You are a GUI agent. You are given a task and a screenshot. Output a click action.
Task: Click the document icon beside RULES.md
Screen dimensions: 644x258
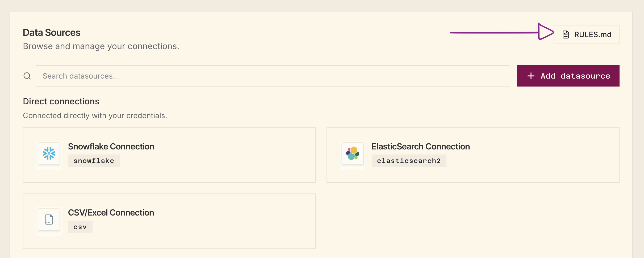(x=566, y=35)
